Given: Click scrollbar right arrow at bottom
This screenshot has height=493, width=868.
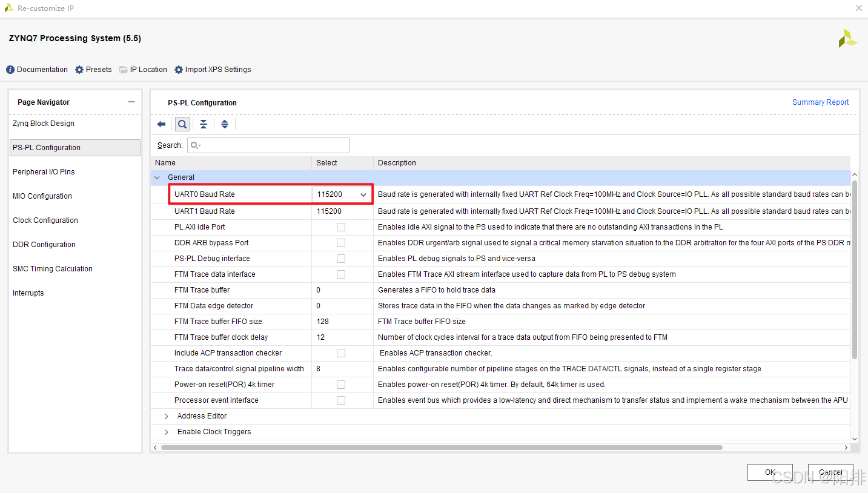Looking at the screenshot, I should point(846,448).
